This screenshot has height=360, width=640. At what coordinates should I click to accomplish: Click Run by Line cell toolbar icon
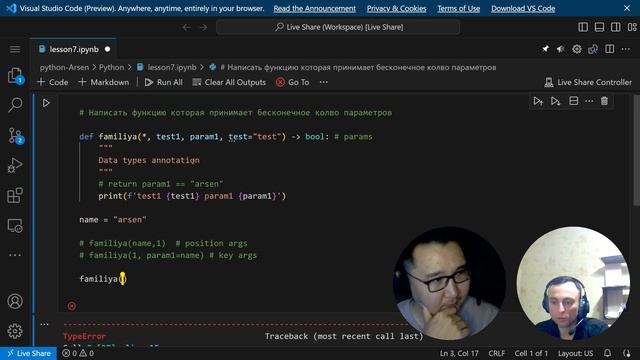(x=538, y=101)
